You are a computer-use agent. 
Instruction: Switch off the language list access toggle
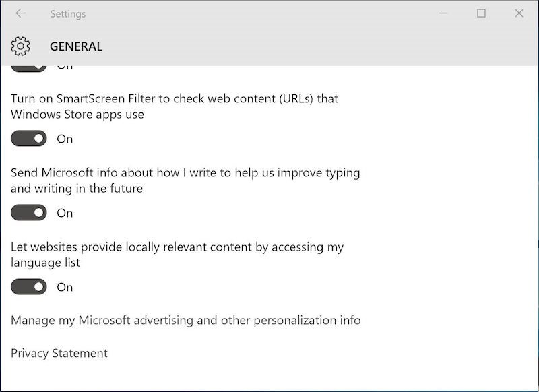click(29, 287)
